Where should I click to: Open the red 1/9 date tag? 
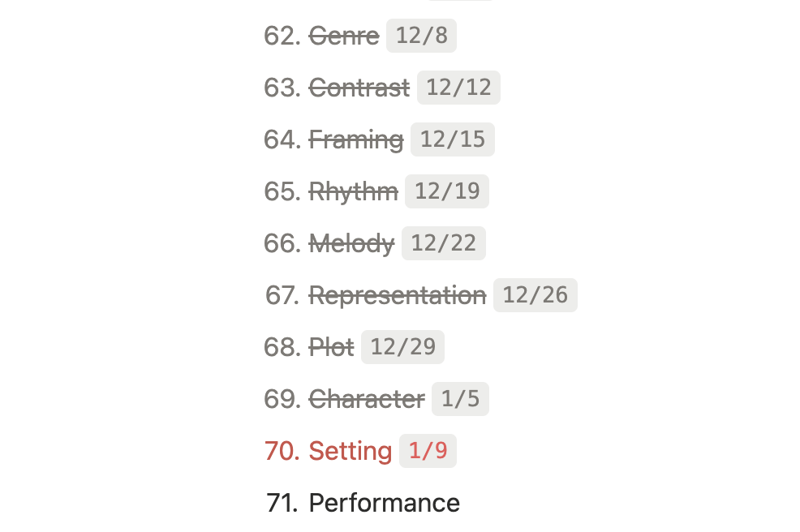pos(428,451)
